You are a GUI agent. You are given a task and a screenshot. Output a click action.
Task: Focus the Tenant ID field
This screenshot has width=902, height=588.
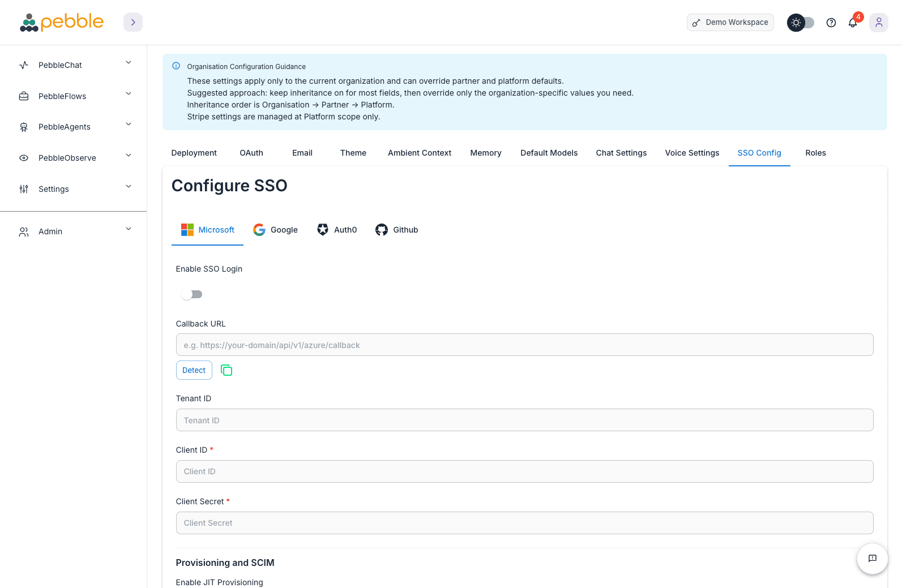[x=525, y=420]
